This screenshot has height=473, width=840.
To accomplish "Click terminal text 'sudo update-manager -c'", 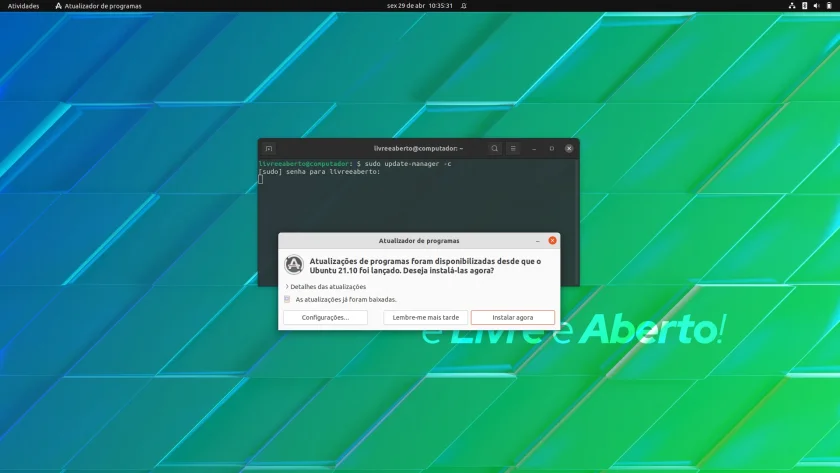I will [x=408, y=163].
